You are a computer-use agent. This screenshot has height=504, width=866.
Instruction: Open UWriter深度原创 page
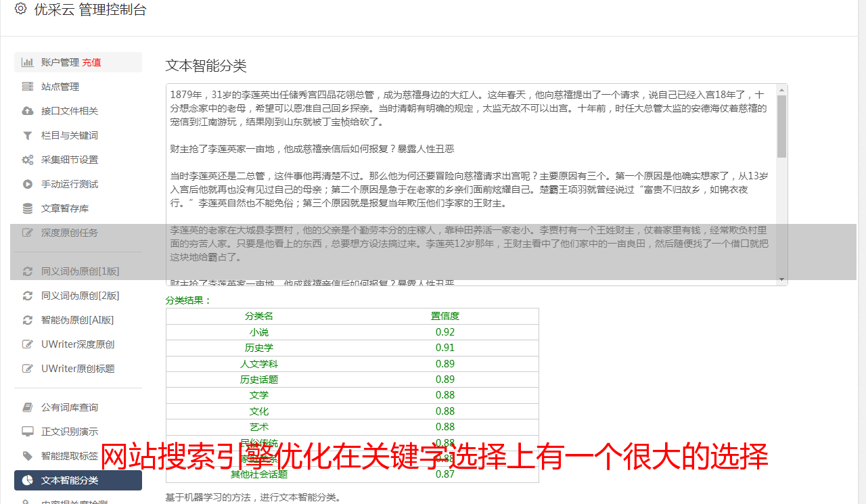click(x=78, y=344)
